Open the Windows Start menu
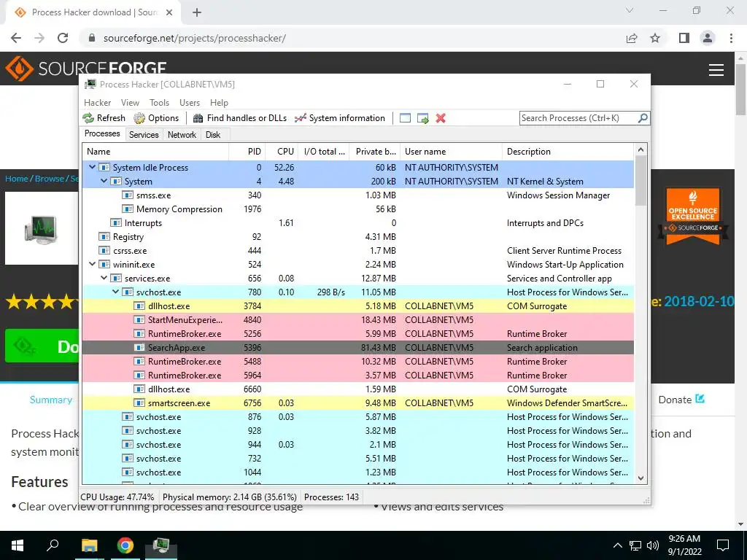Viewport: 747px width, 560px height. 18,545
